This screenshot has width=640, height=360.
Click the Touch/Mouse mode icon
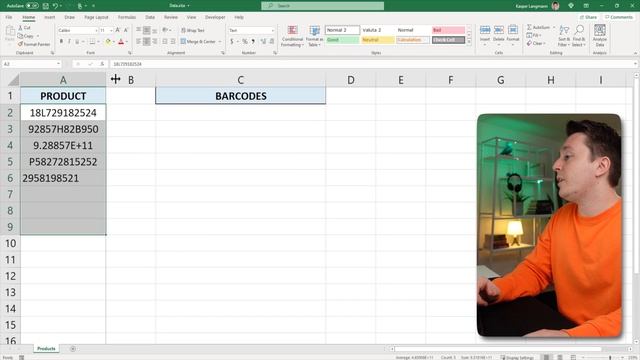coord(80,6)
